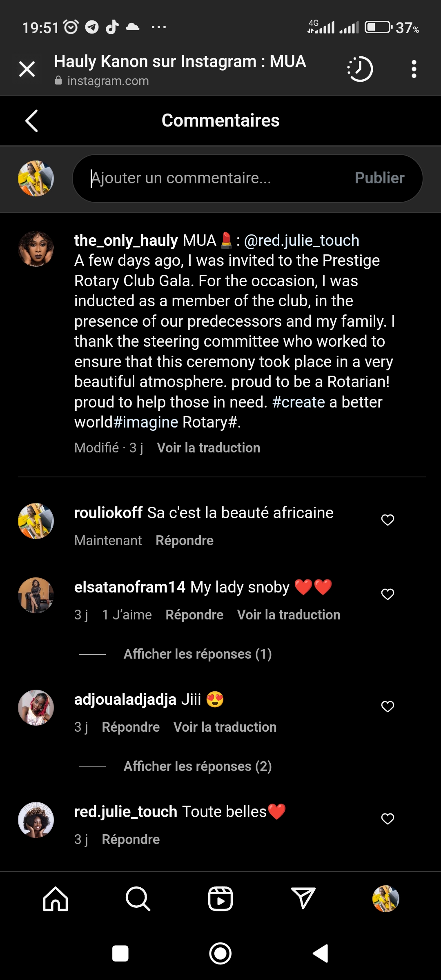This screenshot has width=441, height=980.
Task: Open your profile tab in bottom bar
Action: pyautogui.click(x=385, y=899)
